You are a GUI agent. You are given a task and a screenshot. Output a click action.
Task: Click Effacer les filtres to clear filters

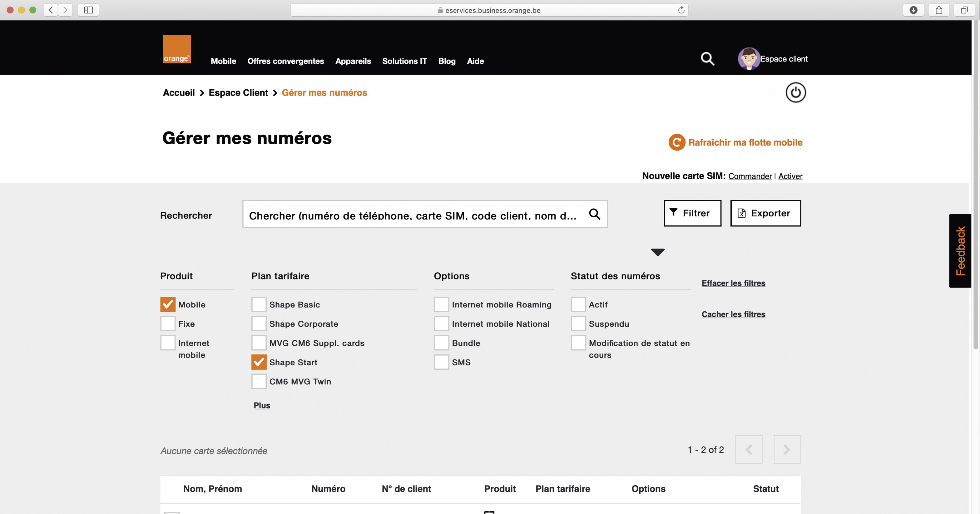click(x=733, y=283)
